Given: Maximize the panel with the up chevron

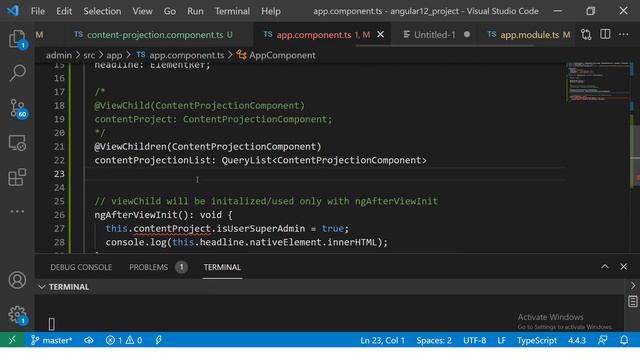Looking at the screenshot, I should click(605, 267).
